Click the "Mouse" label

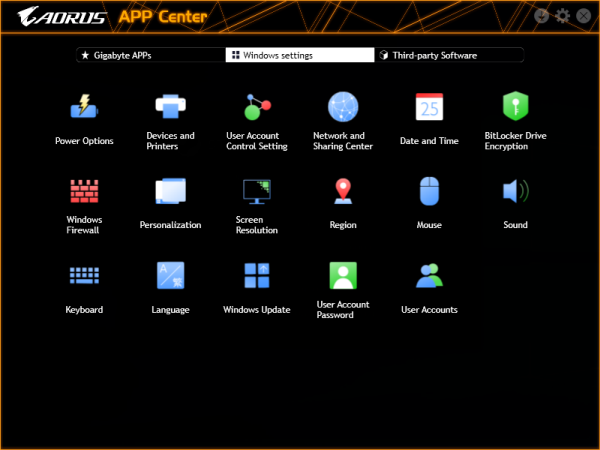(x=429, y=225)
